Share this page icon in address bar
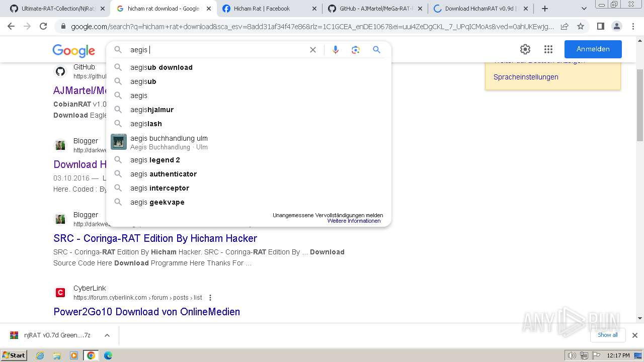Image resolution: width=644 pixels, height=362 pixels. [x=565, y=26]
